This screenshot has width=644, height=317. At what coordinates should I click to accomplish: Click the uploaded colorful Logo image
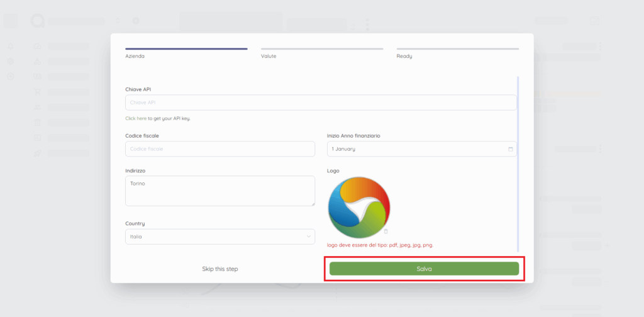(358, 208)
